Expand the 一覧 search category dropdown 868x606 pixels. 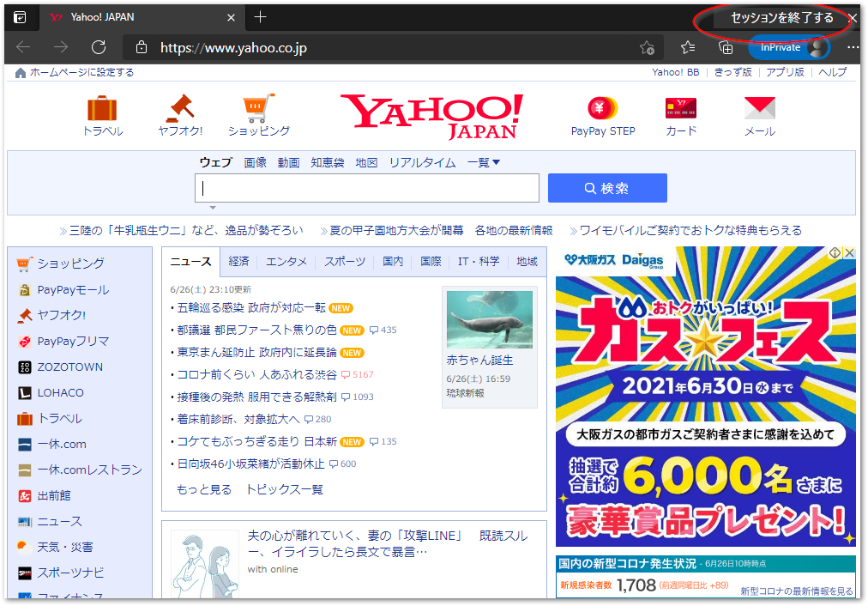tap(484, 162)
